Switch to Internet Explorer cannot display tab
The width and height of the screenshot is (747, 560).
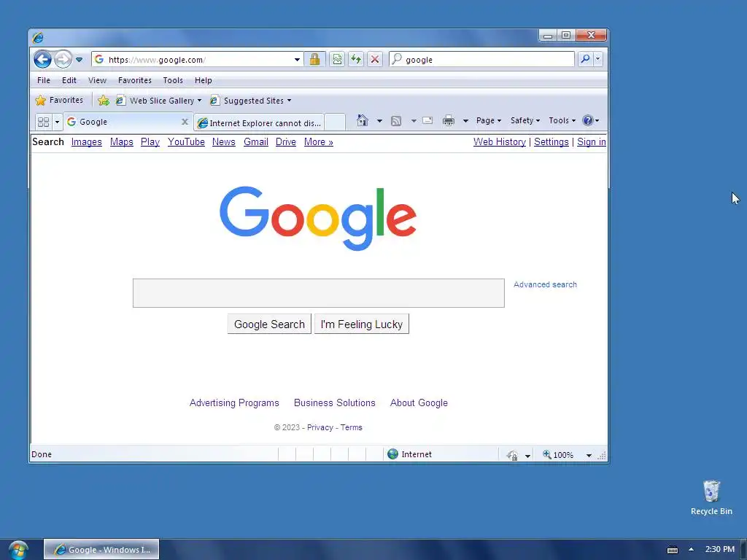(x=260, y=122)
